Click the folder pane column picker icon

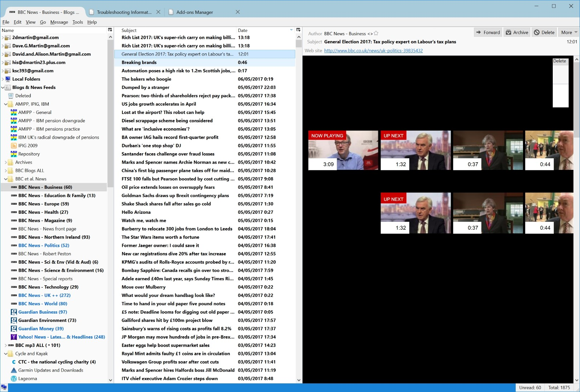click(x=110, y=30)
